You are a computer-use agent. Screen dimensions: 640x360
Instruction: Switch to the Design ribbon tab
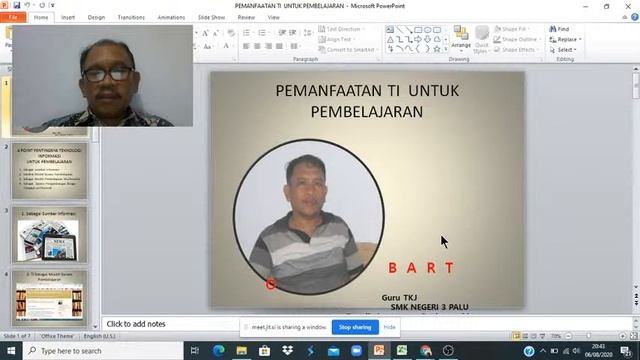96,18
